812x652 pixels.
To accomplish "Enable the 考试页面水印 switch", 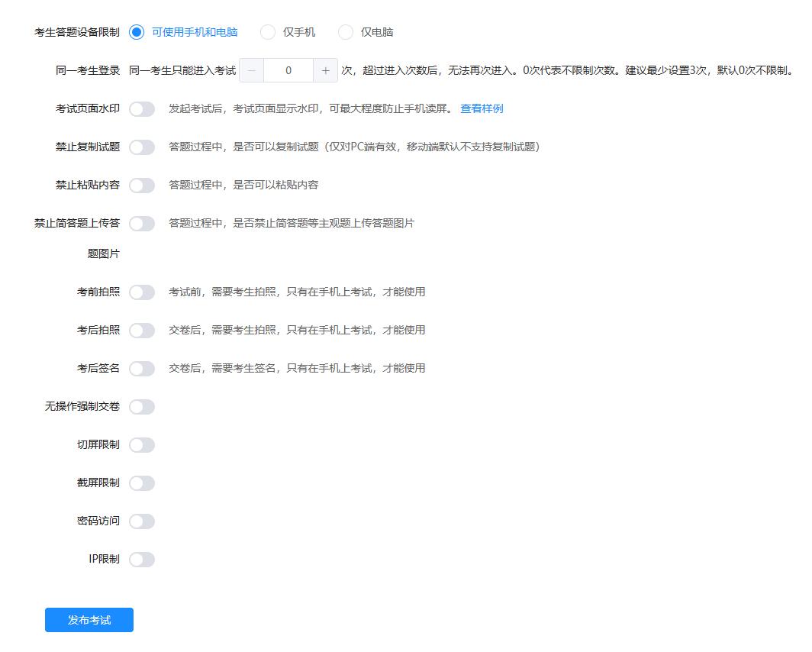I will tap(142, 109).
